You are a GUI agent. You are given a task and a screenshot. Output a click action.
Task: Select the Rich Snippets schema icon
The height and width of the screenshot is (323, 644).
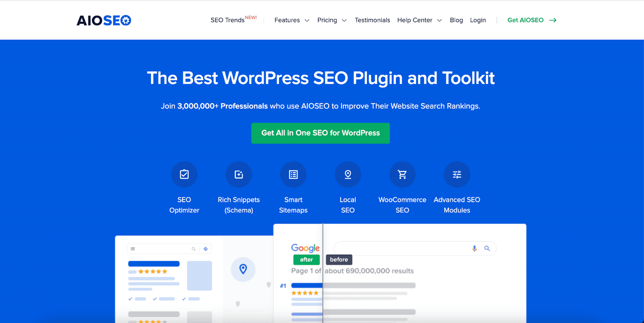(x=239, y=175)
